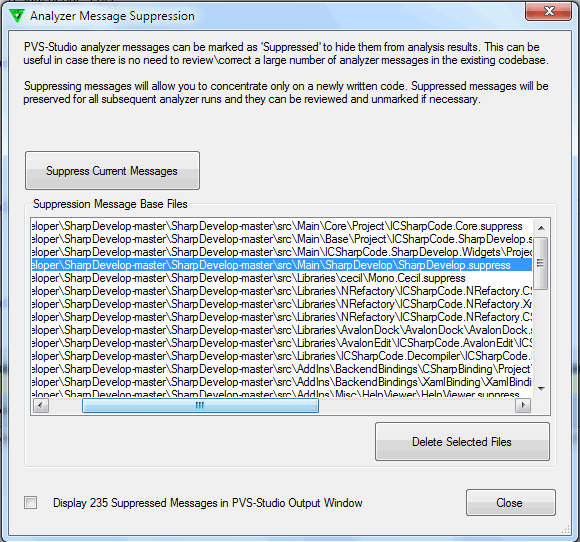Click the horizontal scrollbar thumb
This screenshot has height=542, width=580.
(200, 405)
